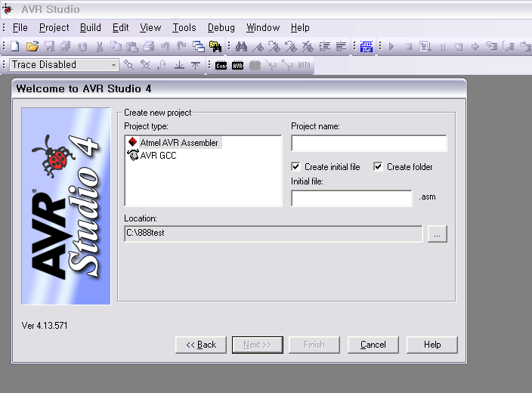The height and width of the screenshot is (393, 532).
Task: Click the Save All toolbar icon
Action: point(65,46)
